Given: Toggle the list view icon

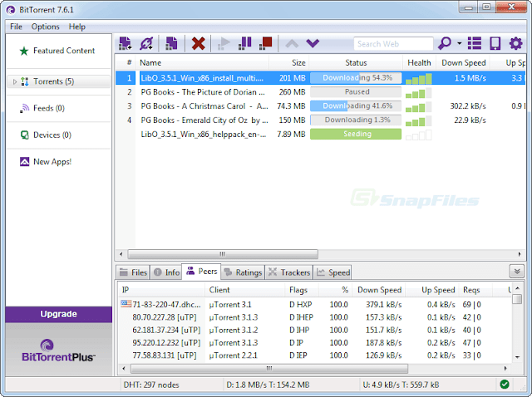Looking at the screenshot, I should click(475, 43).
